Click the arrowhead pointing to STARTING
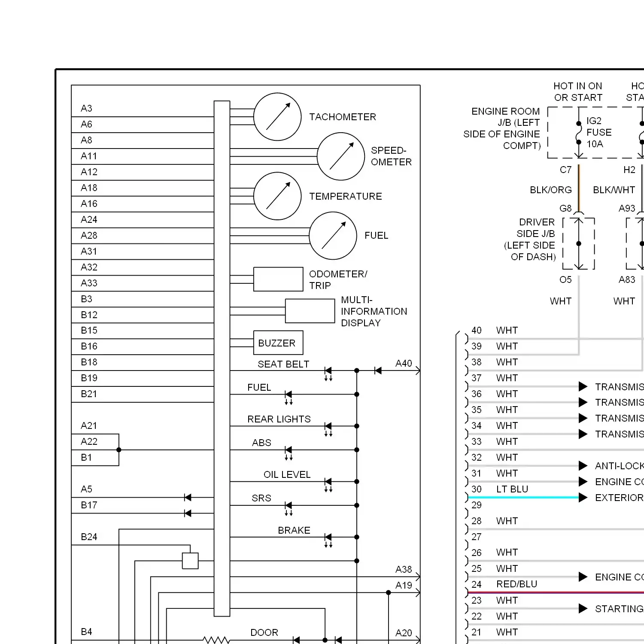Viewport: 644px width, 644px height. click(x=583, y=608)
